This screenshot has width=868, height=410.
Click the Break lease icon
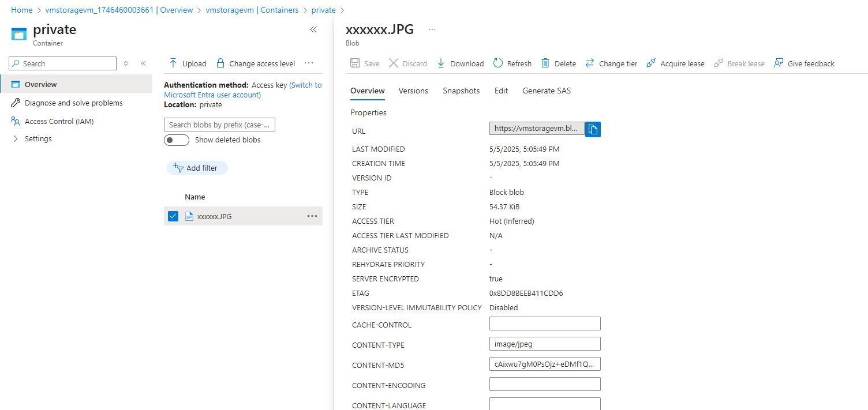point(719,63)
